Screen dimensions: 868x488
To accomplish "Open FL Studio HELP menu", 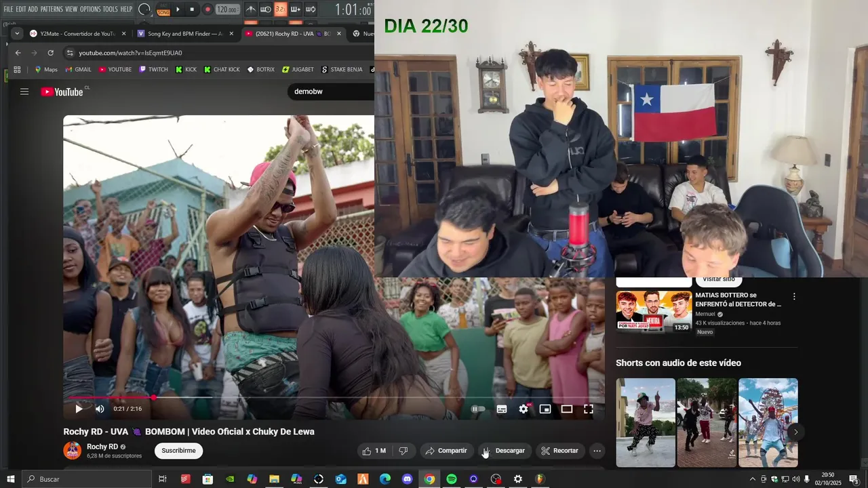I will coord(127,9).
